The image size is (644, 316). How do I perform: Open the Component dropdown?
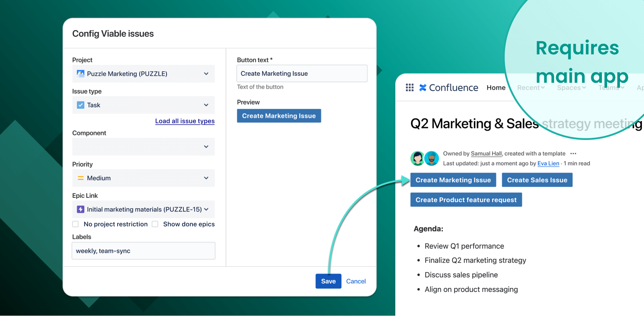pos(143,147)
